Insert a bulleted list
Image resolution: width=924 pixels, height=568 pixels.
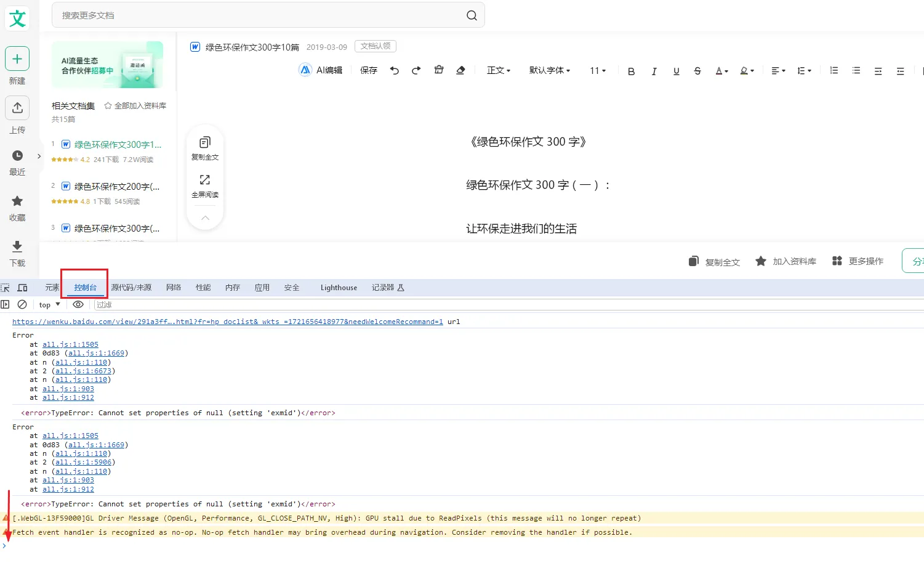pos(856,70)
